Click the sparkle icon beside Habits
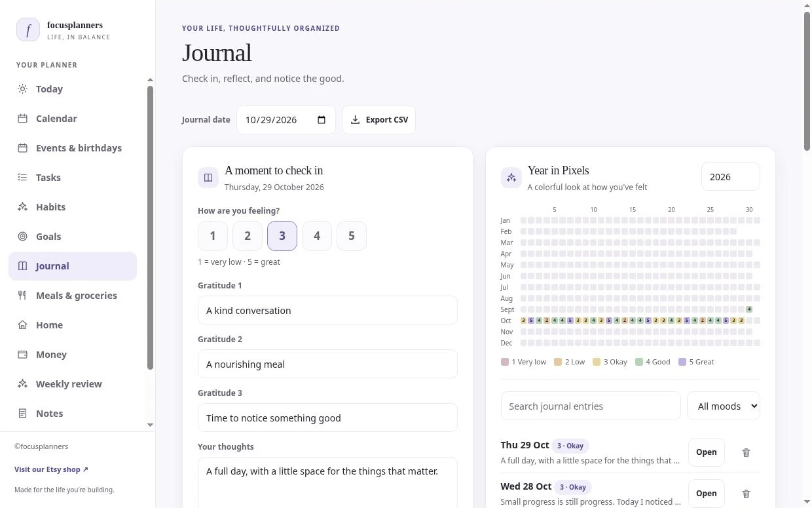This screenshot has height=508, width=812. [x=22, y=207]
